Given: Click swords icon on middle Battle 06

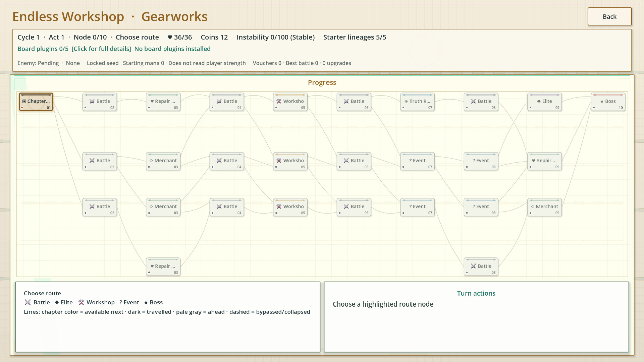Looking at the screenshot, I should pyautogui.click(x=346, y=161).
